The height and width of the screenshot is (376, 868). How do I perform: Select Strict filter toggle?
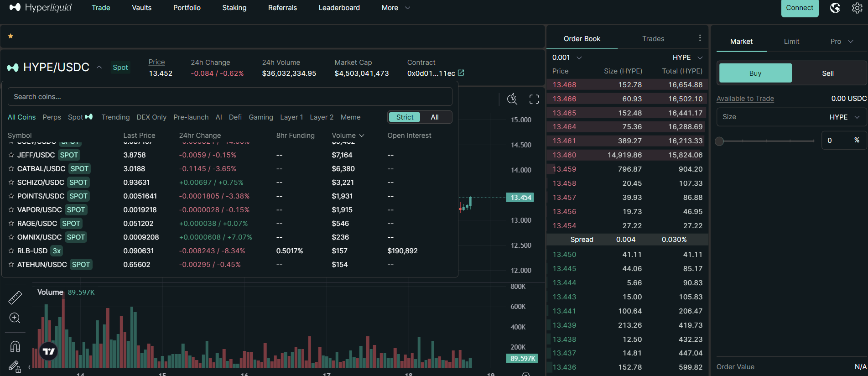click(405, 117)
